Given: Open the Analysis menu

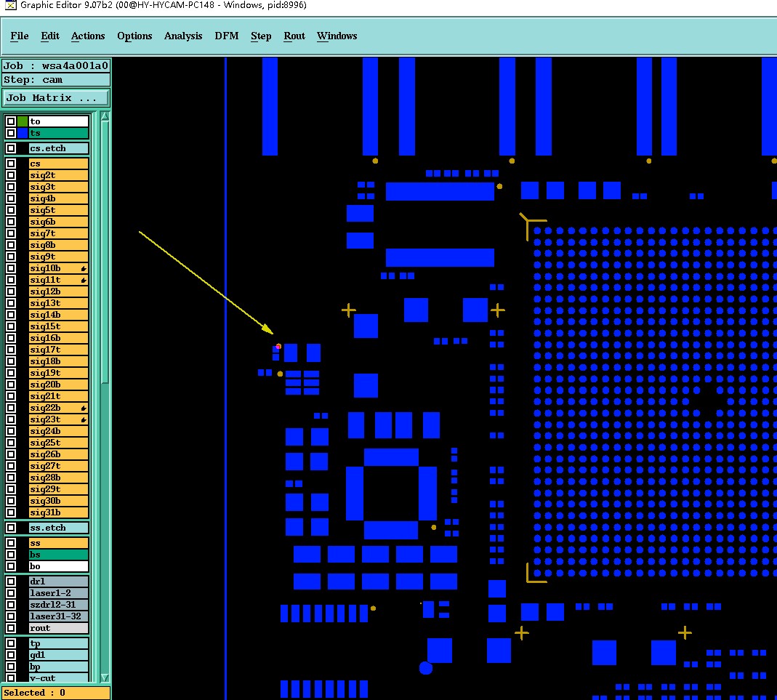Looking at the screenshot, I should click(183, 36).
